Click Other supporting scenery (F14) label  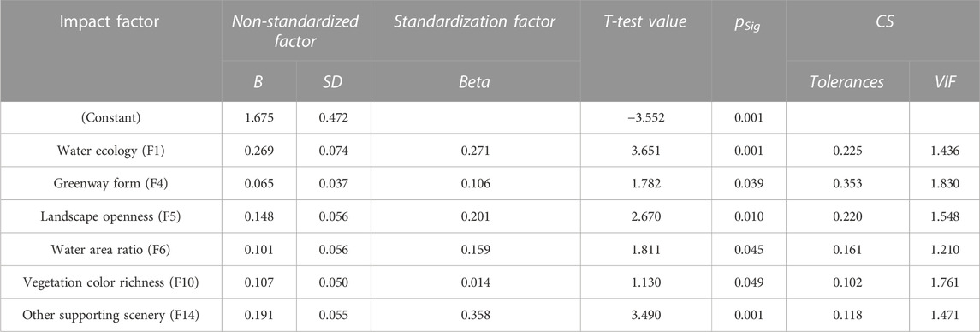click(111, 313)
